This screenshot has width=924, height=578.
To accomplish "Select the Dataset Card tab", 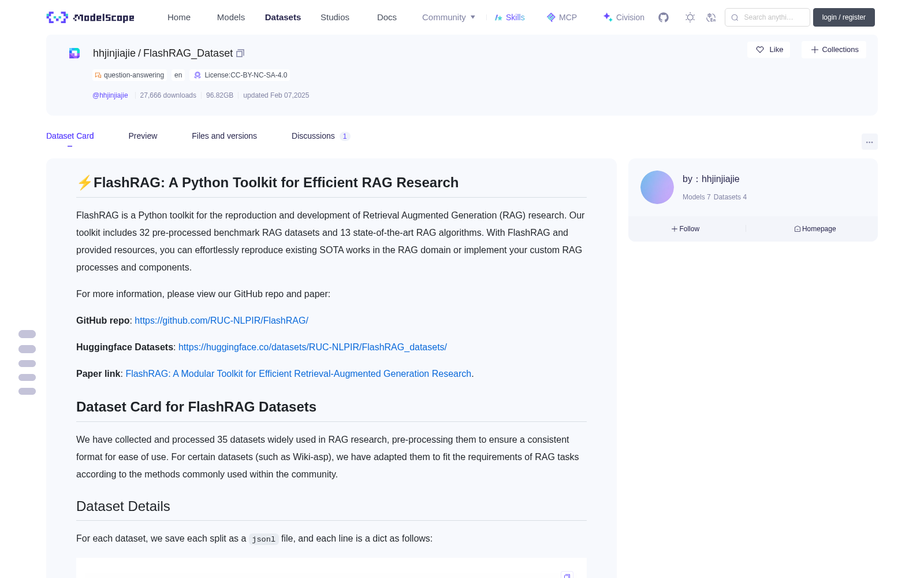I will click(70, 136).
